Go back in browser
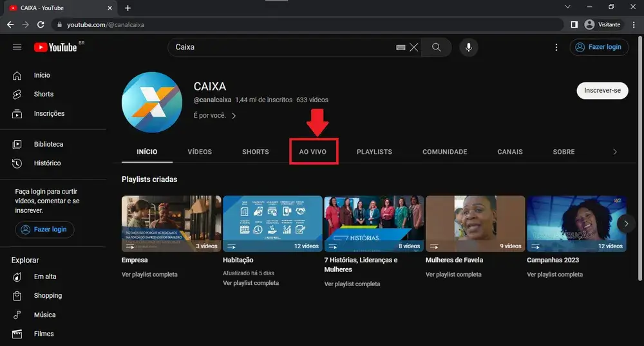This screenshot has height=346, width=644. pos(10,24)
